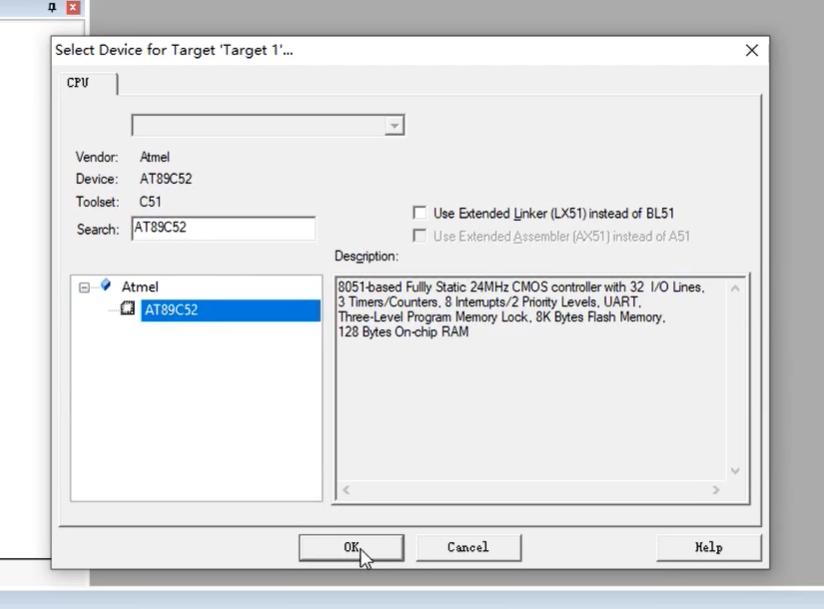The image size is (824, 609).
Task: Close the Select Device dialog
Action: tap(751, 50)
